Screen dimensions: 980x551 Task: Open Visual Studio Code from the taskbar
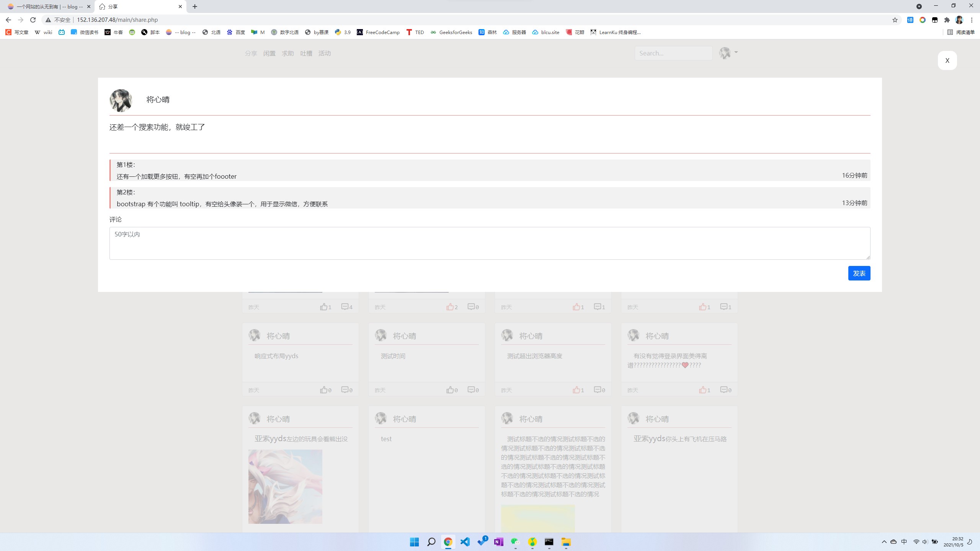465,542
